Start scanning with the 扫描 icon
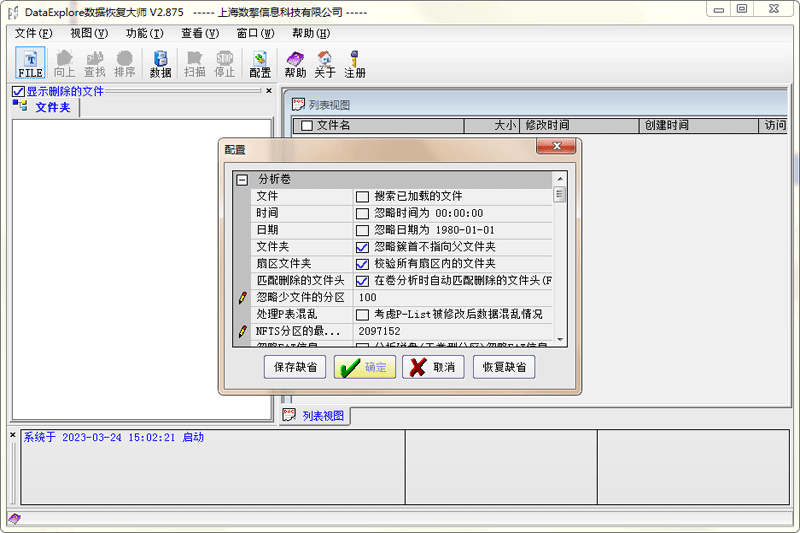This screenshot has height=533, width=800. [194, 63]
